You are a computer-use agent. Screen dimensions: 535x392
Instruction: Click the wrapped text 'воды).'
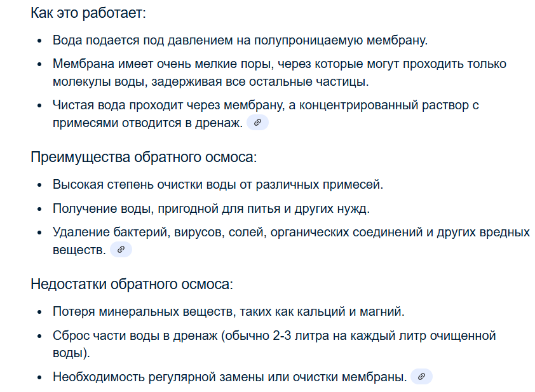(x=71, y=353)
